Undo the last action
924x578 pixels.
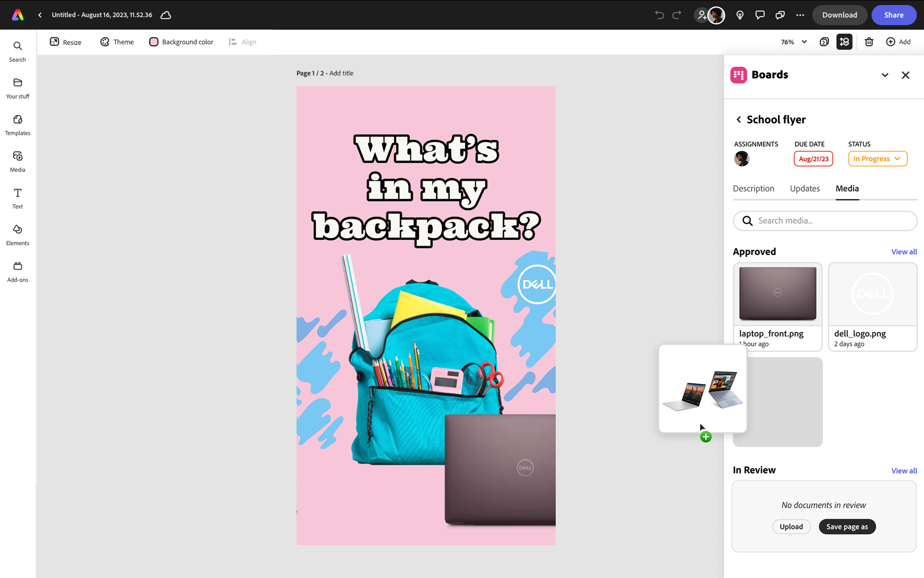659,15
